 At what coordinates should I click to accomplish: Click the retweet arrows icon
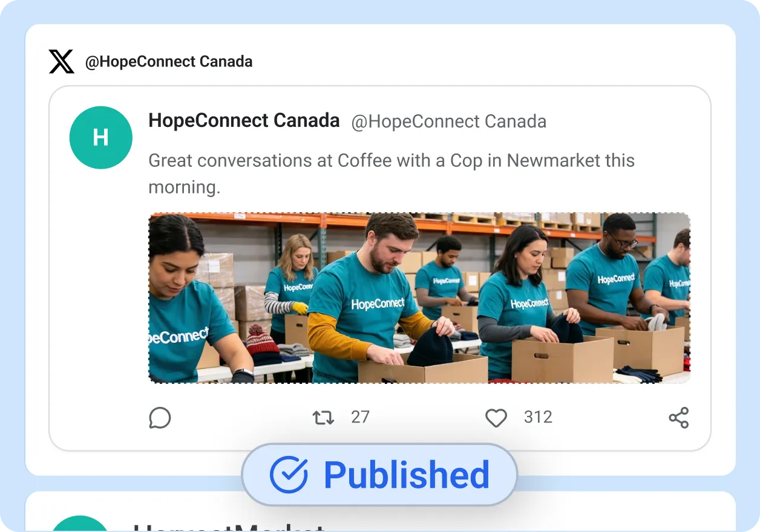323,418
